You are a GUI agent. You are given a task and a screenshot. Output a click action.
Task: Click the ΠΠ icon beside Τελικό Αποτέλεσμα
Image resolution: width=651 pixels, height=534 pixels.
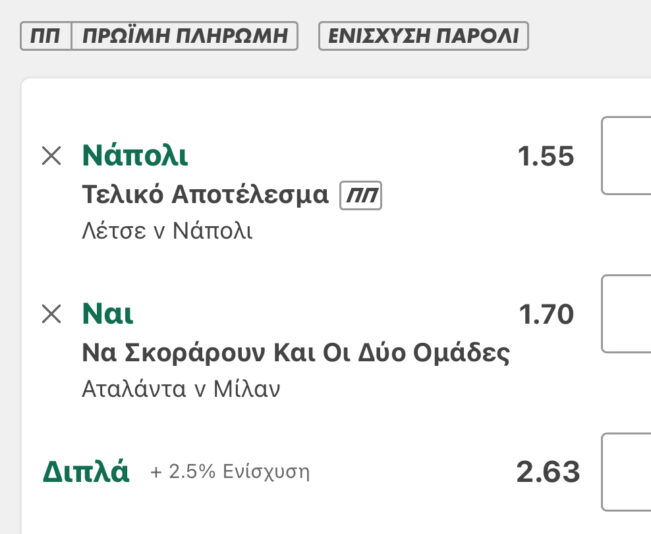(361, 194)
